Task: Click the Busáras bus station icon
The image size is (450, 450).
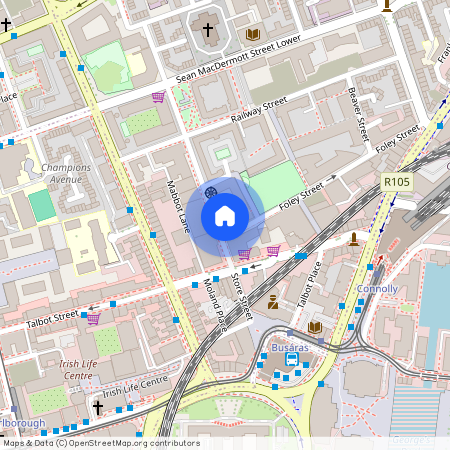Action: point(292,359)
